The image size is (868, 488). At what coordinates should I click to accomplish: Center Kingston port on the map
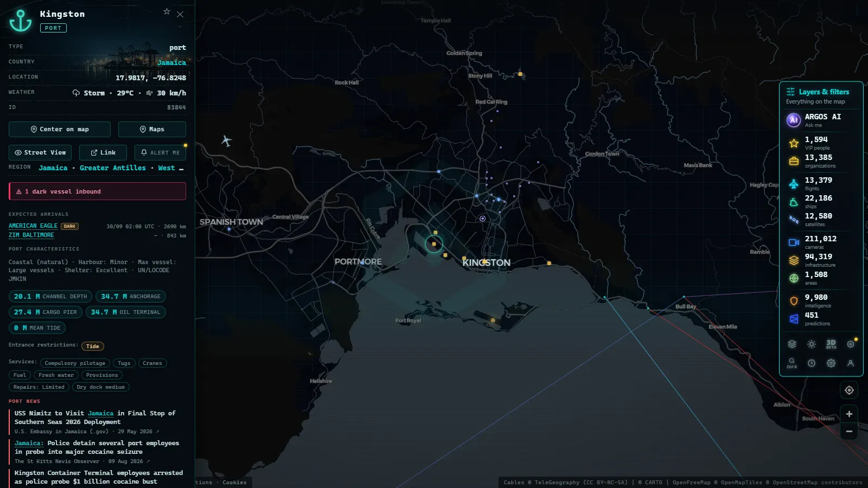[x=60, y=129]
